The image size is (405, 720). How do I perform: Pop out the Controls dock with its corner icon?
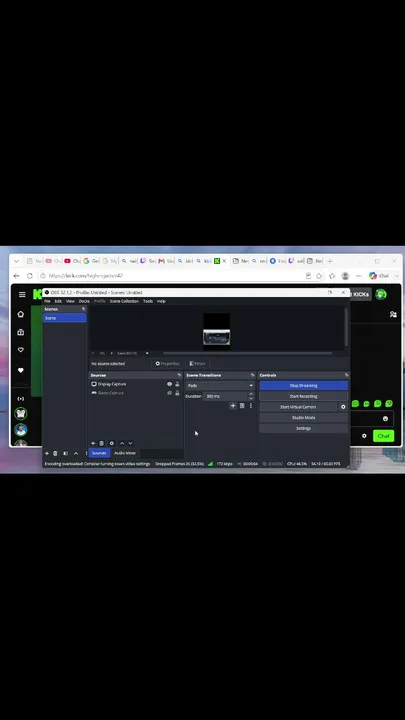346,375
